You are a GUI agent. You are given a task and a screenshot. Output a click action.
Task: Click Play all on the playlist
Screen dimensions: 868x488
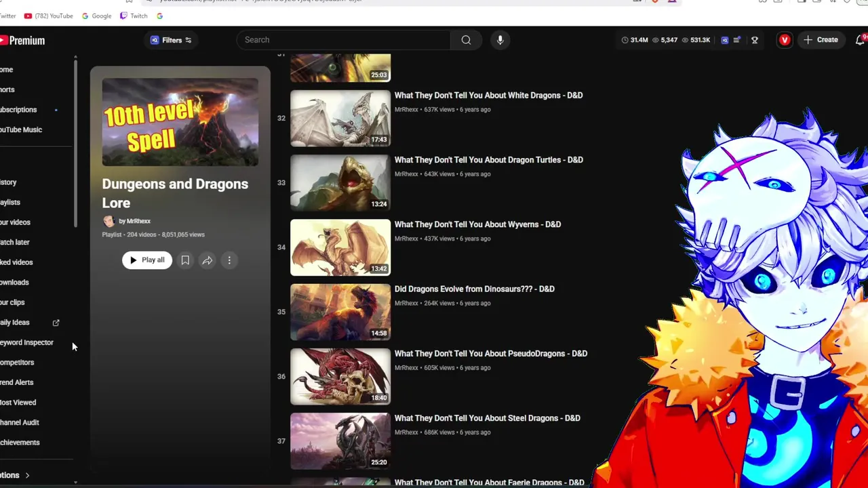(x=146, y=260)
